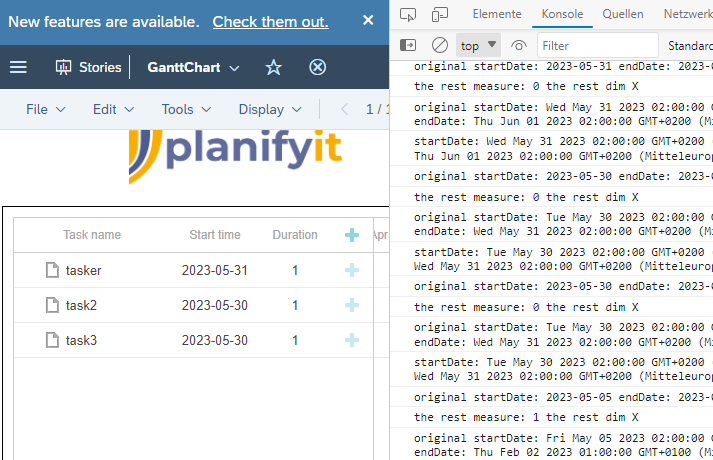713x460 pixels.
Task: Open the hamburger main menu
Action: click(x=19, y=67)
